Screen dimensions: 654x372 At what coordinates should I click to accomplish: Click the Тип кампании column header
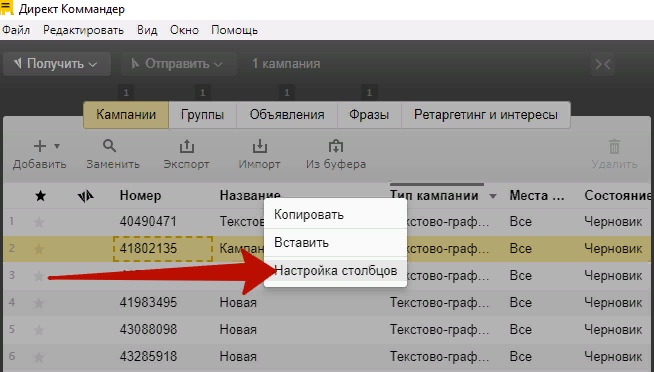pos(434,195)
